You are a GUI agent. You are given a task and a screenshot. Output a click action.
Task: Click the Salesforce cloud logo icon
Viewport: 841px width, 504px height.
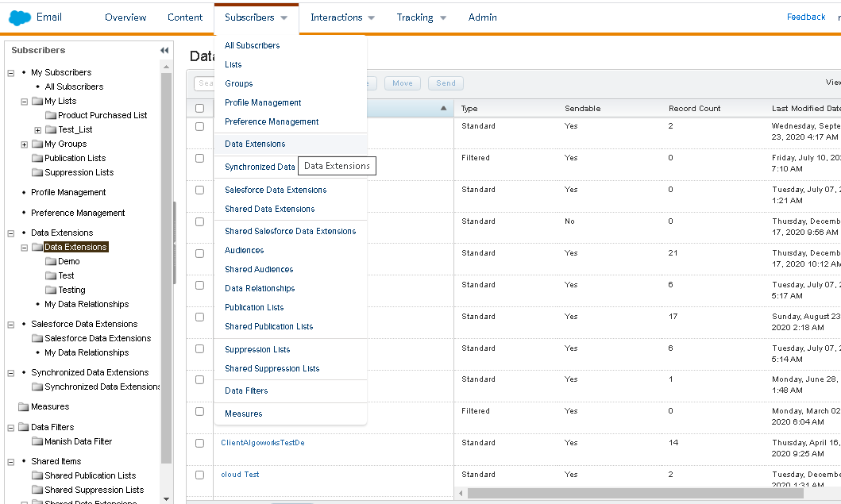(x=20, y=17)
